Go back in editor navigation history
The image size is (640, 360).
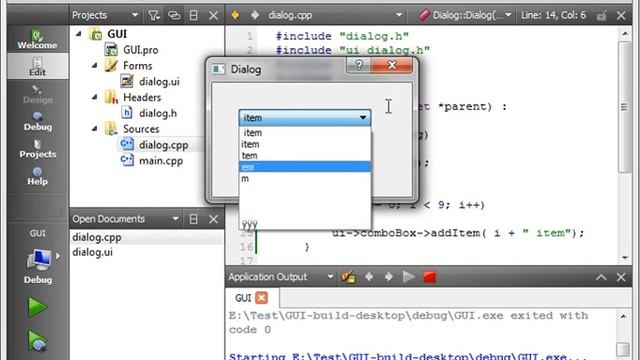point(236,16)
